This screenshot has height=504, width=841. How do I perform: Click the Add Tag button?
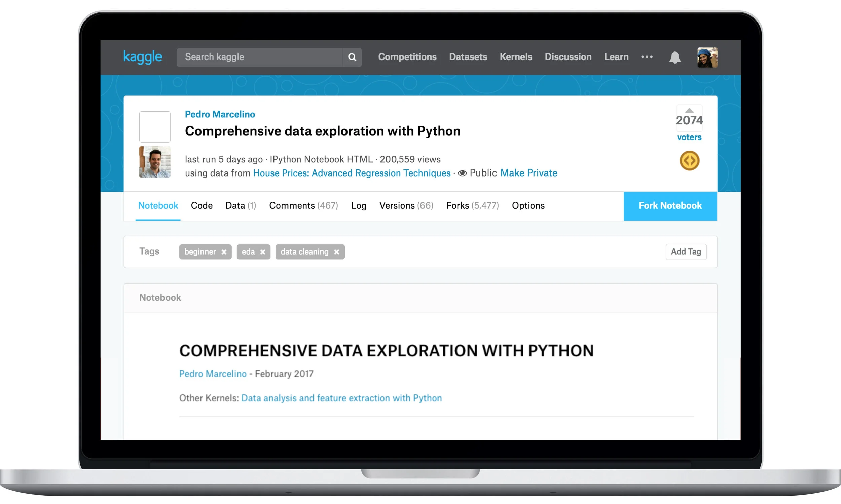coord(686,251)
